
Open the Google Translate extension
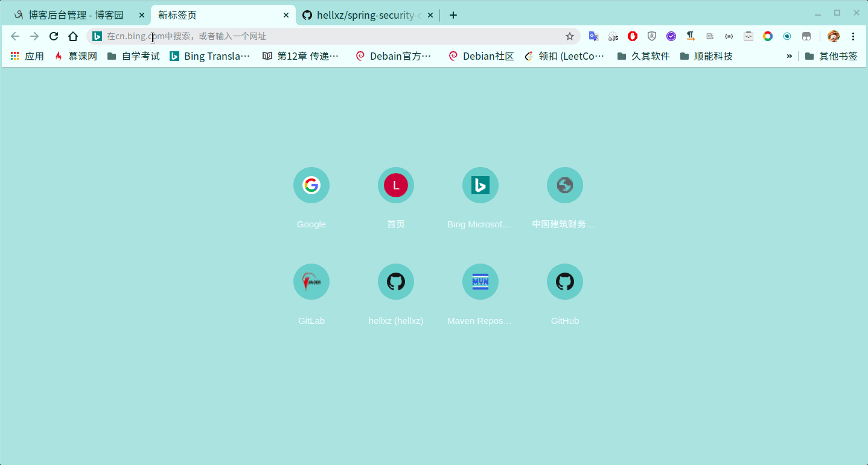tap(593, 36)
